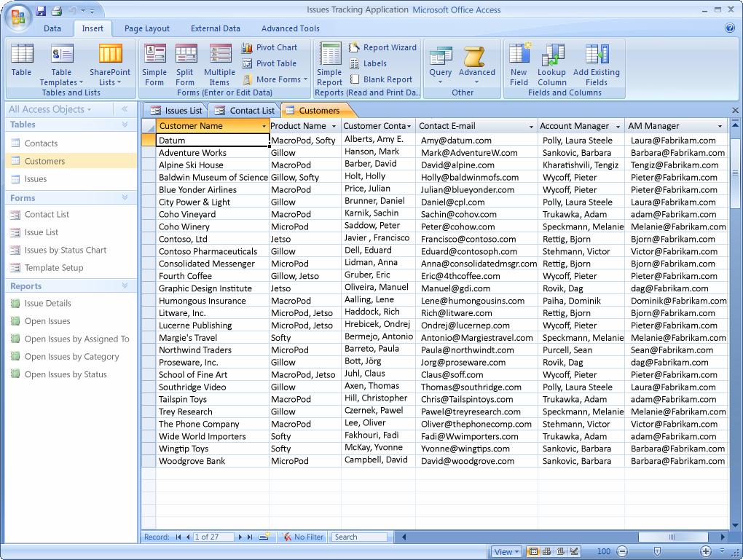Open the Contact List document tab
Viewport: 743px width, 560px height.
[x=245, y=111]
